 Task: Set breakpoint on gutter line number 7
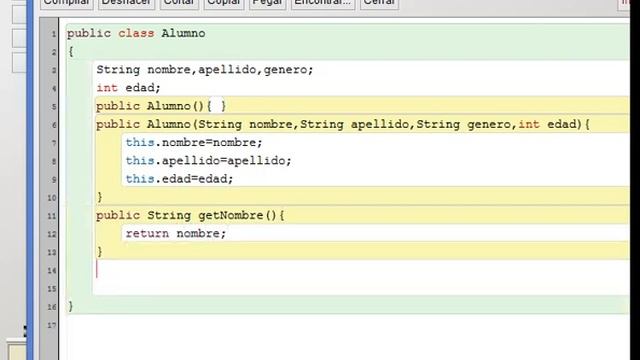pyautogui.click(x=54, y=143)
